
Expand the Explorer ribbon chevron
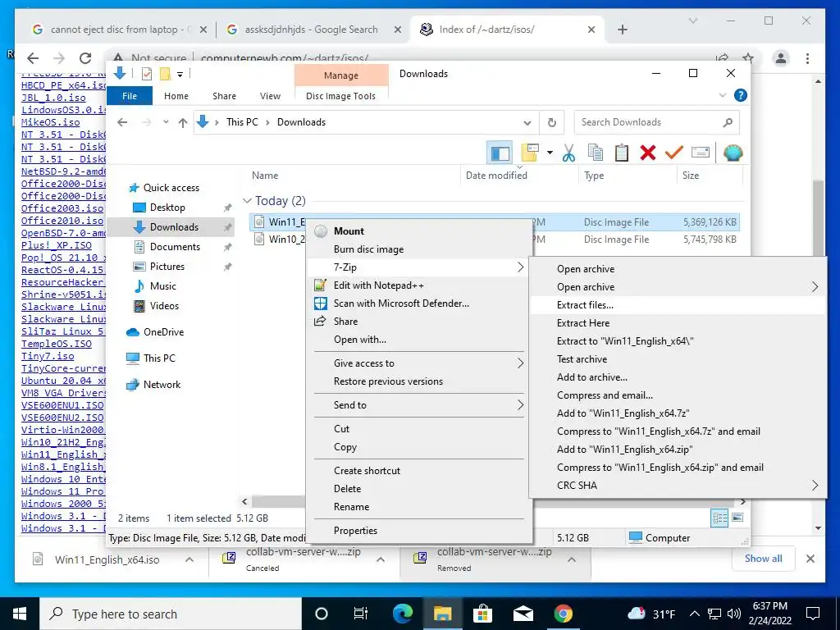pos(723,95)
